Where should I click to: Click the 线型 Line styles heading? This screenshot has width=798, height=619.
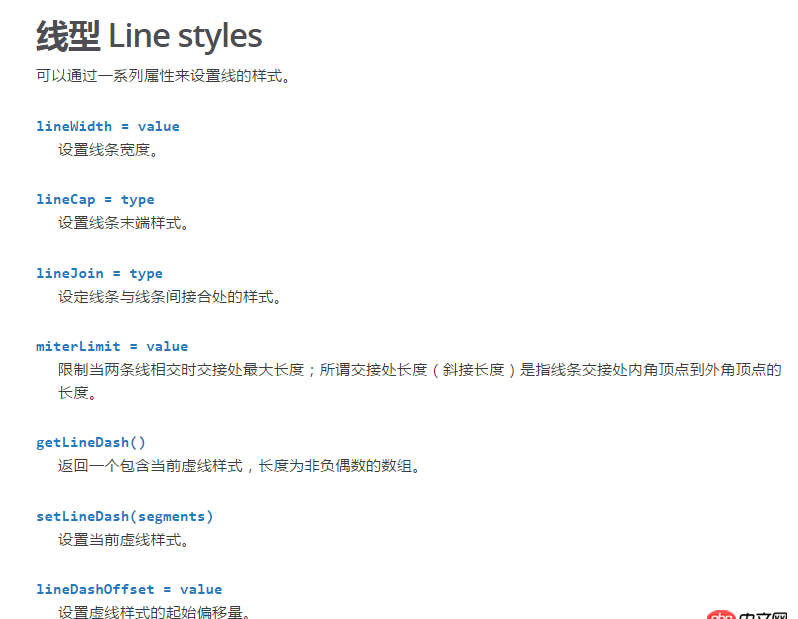click(x=149, y=37)
